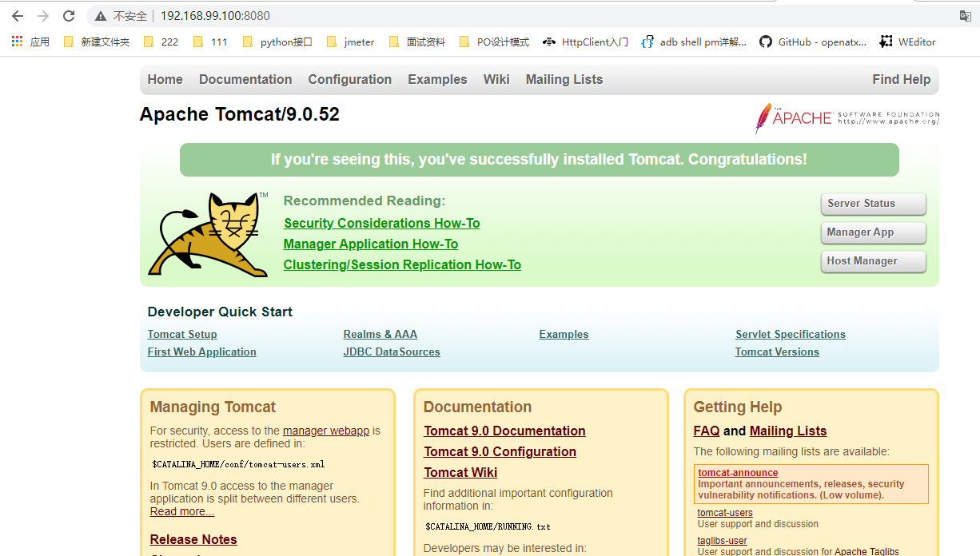Screen dimensions: 980x556
Task: Open the PO设计模式 bookmark folder
Action: [495, 42]
